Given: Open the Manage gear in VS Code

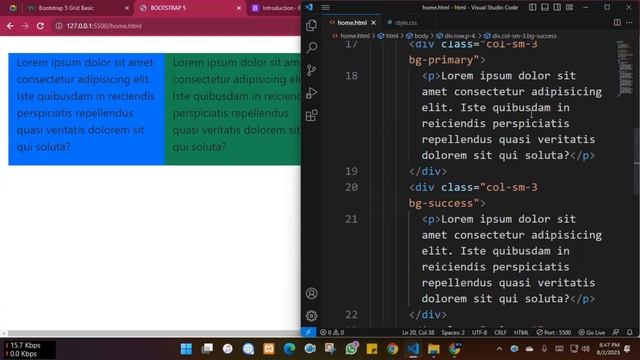Looking at the screenshot, I should point(311,316).
